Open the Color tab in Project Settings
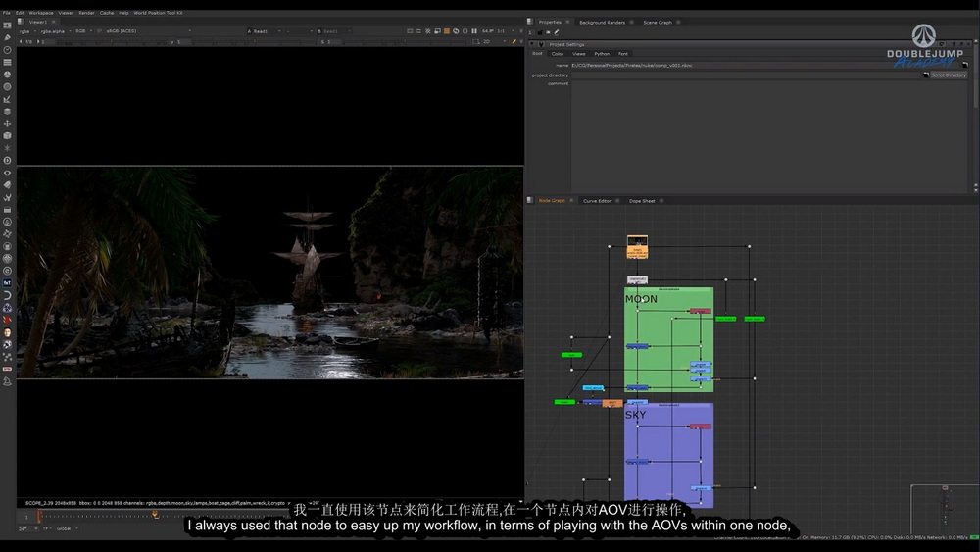The width and height of the screenshot is (980, 552). coord(558,54)
